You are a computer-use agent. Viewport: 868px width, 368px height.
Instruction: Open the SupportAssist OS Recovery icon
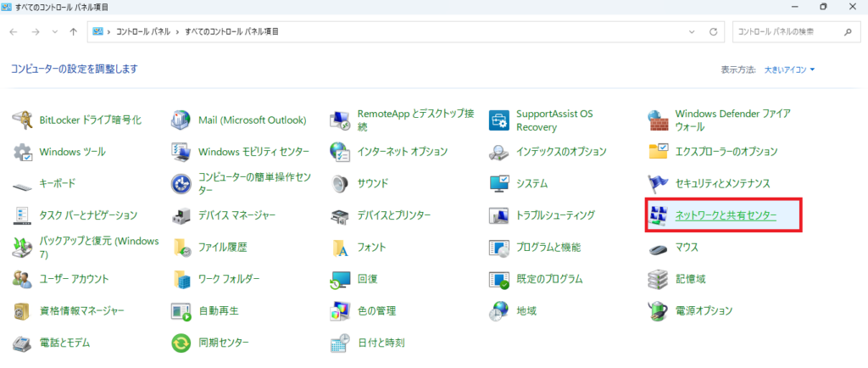(x=498, y=120)
